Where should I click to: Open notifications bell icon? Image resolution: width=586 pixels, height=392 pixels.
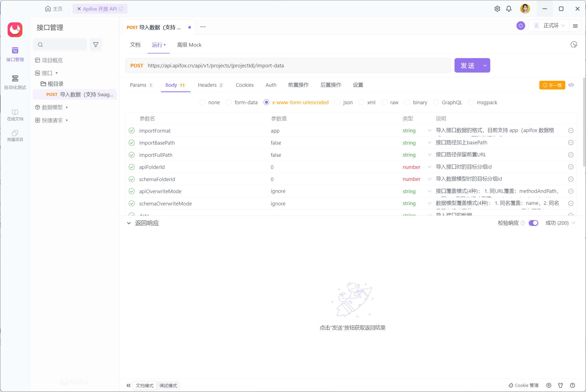[x=509, y=9]
